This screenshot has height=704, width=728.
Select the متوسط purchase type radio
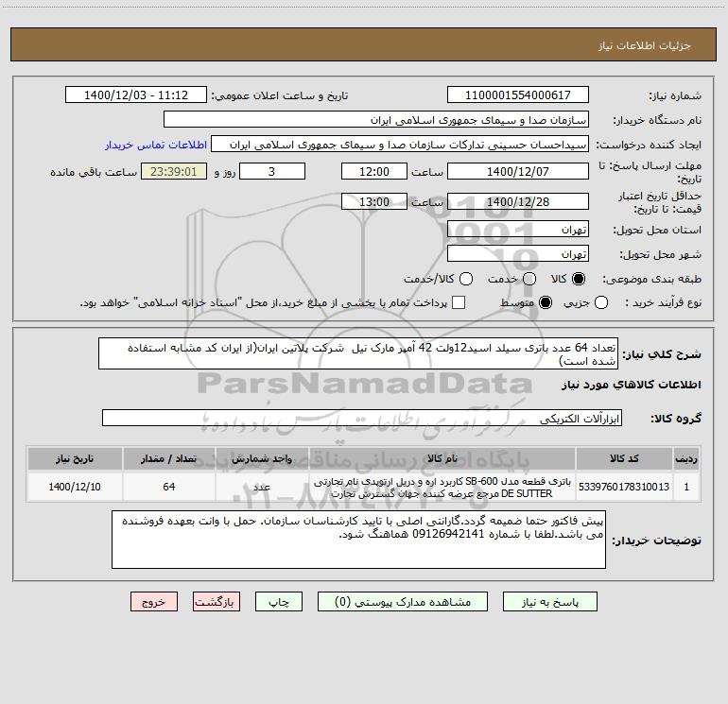pos(546,302)
